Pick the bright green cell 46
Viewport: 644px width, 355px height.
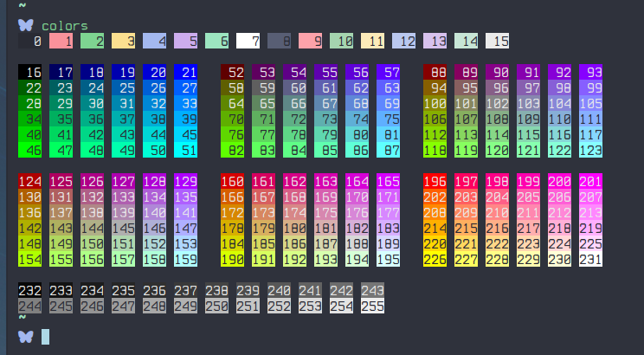point(30,150)
